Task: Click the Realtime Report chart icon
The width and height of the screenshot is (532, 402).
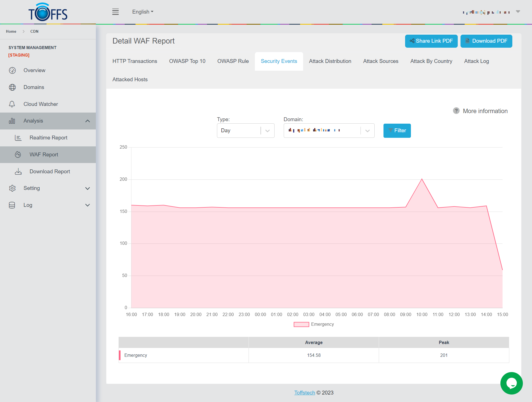Action: click(18, 138)
